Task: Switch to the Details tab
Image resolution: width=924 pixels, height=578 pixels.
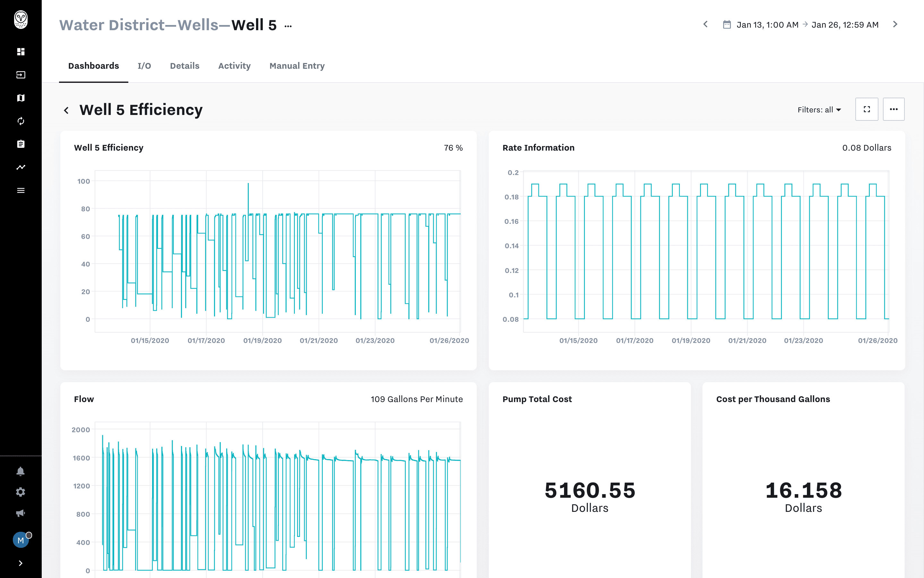Action: (x=185, y=66)
